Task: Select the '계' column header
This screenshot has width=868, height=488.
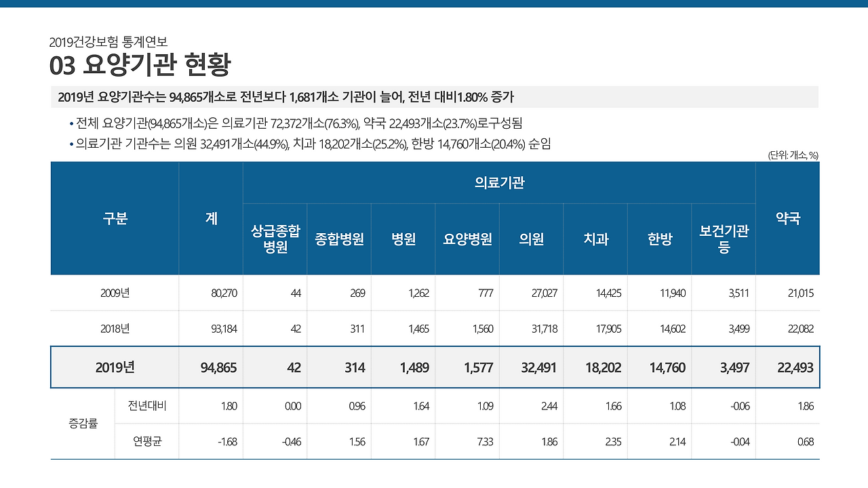Action: [x=211, y=218]
